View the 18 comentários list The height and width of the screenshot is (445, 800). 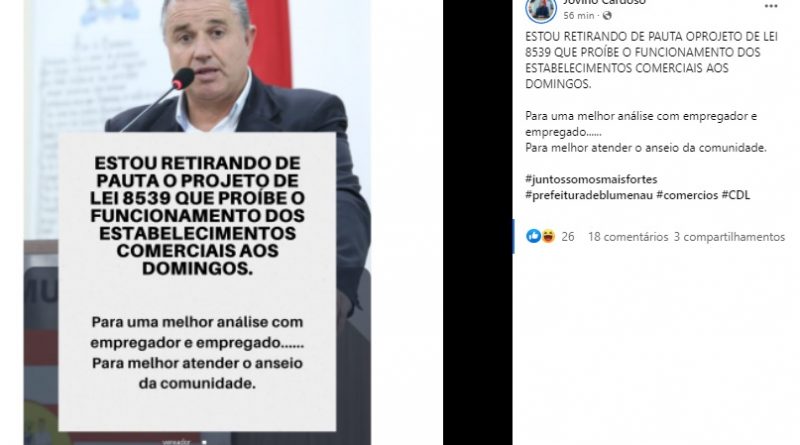(628, 237)
